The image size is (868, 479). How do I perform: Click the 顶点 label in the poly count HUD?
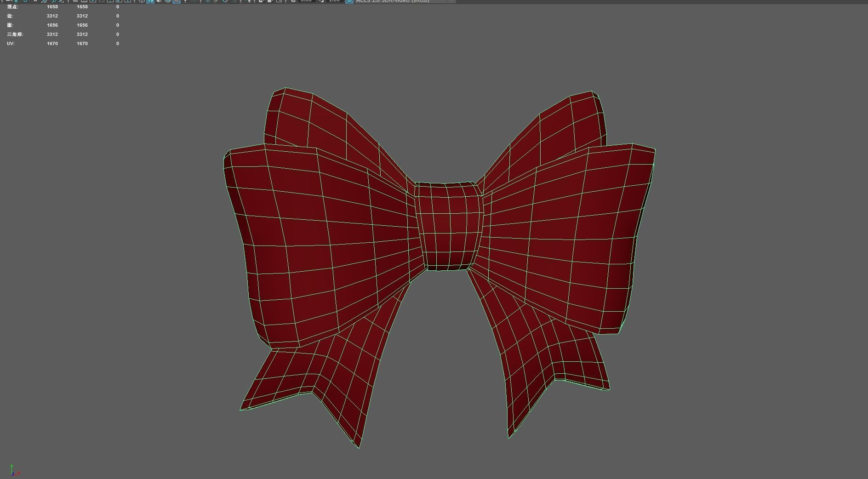[12, 7]
